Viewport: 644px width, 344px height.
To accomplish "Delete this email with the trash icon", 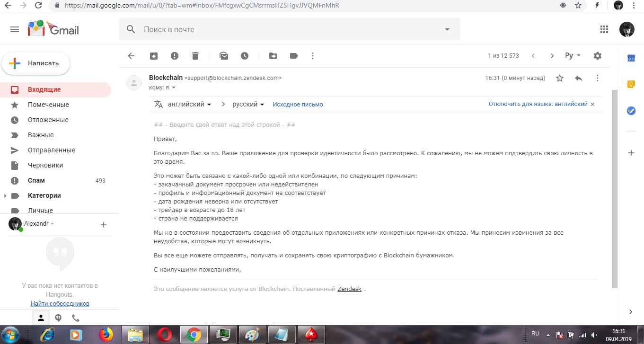I will pyautogui.click(x=195, y=56).
